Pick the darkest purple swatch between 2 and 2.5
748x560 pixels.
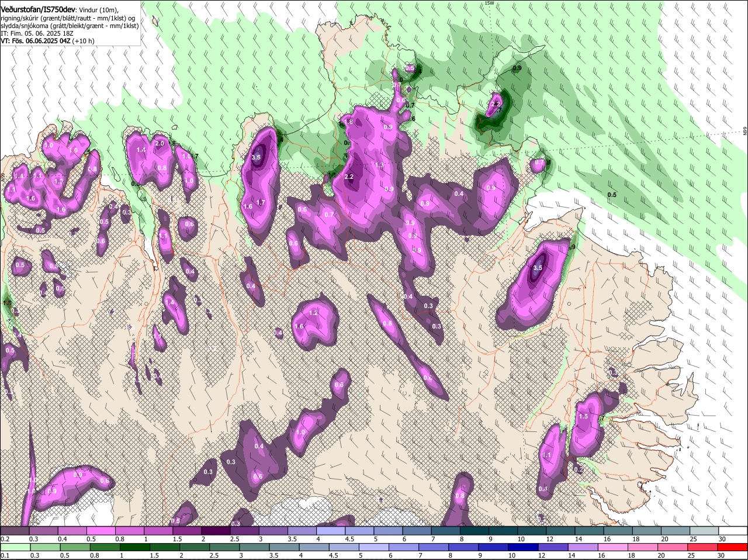(215, 531)
